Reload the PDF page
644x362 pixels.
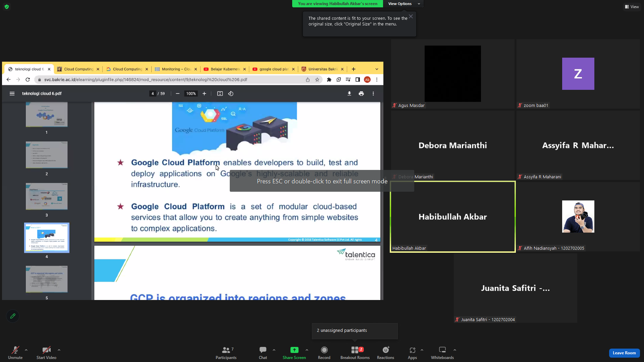[x=28, y=79]
